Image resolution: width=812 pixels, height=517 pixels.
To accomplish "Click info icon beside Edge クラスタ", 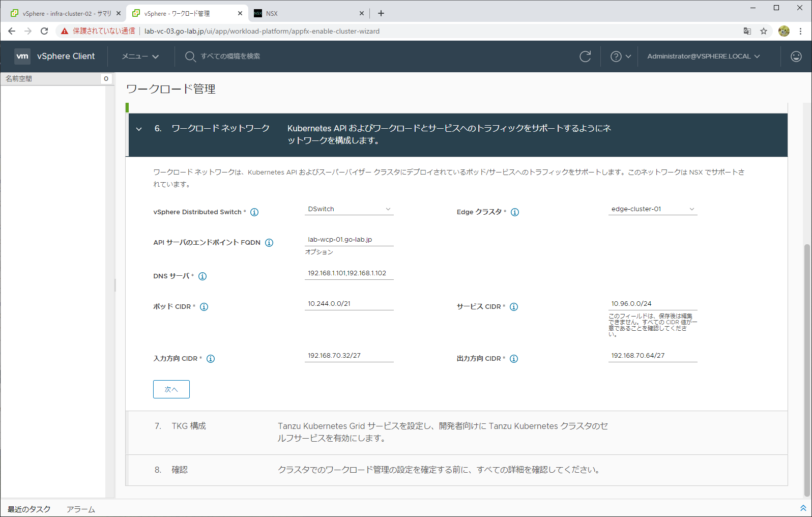I will (515, 212).
